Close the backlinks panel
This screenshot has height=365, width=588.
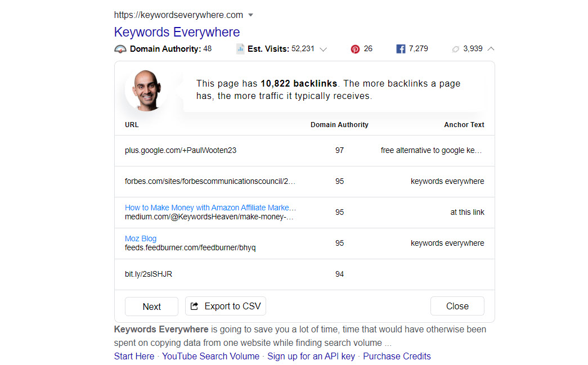pyautogui.click(x=457, y=307)
